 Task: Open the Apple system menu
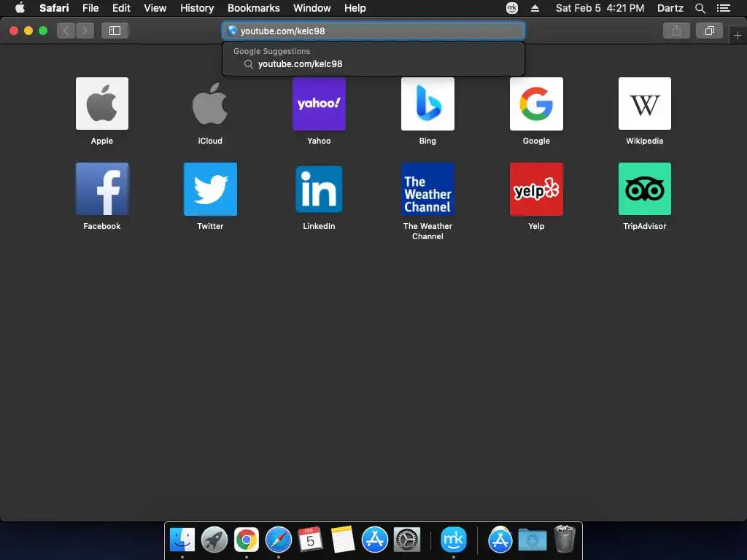(20, 8)
